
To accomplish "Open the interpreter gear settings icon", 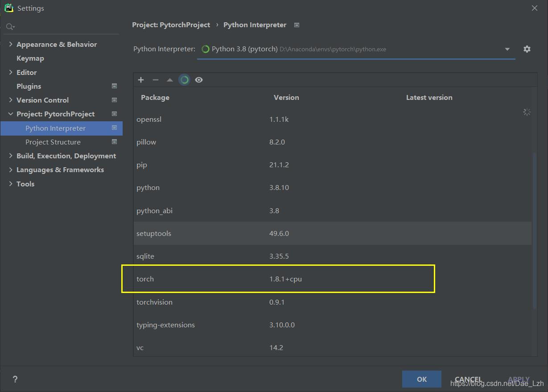I will pyautogui.click(x=527, y=49).
